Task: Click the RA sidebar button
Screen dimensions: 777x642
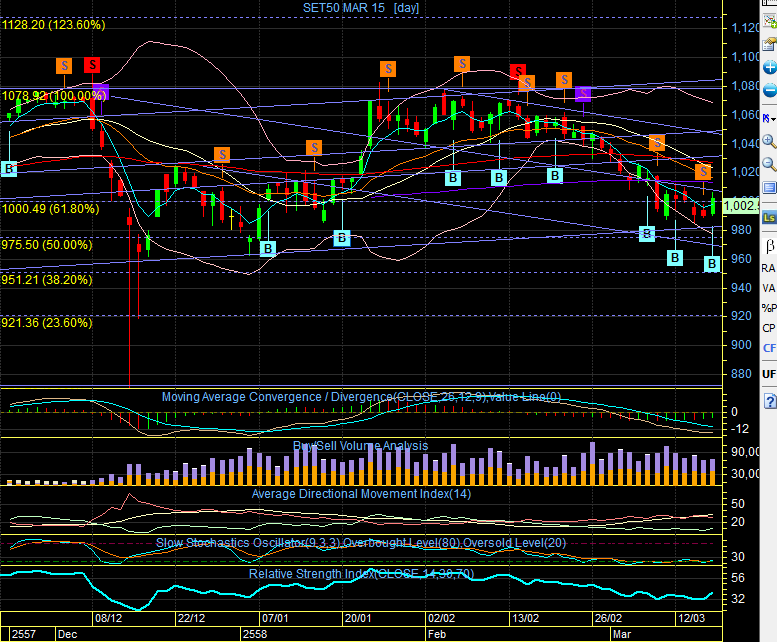Action: click(x=769, y=268)
